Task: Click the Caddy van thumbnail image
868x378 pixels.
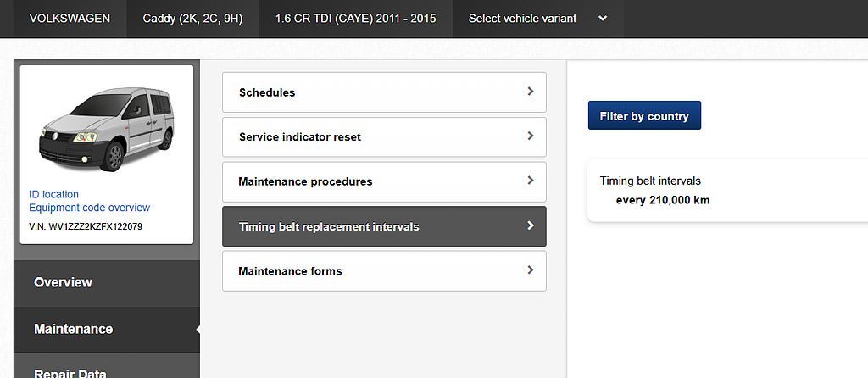Action: 106,128
